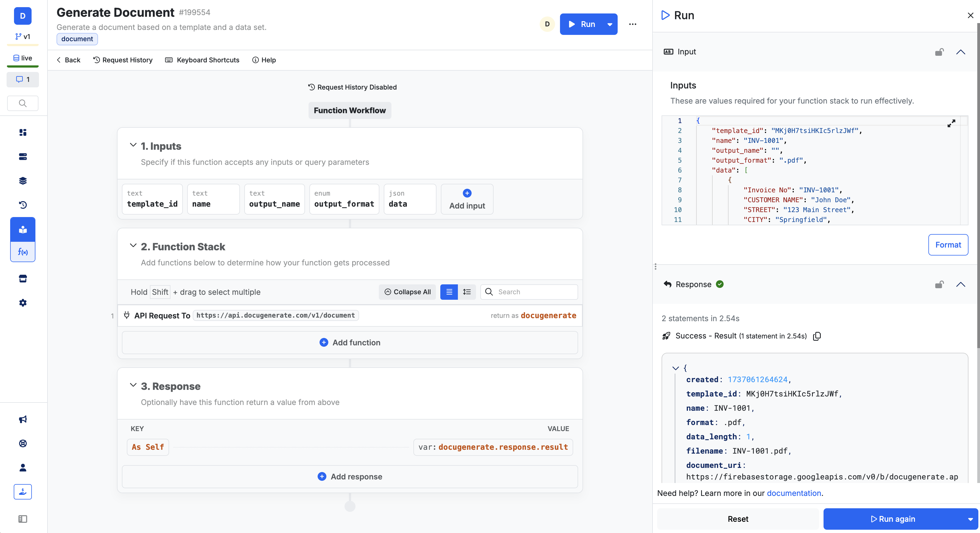
Task: Click the grid view icon in function stack toolbar
Action: [x=450, y=292]
